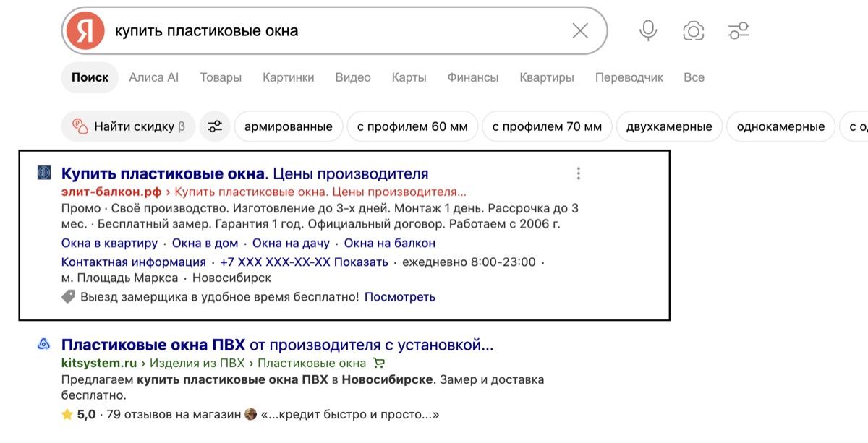
Task: Open the Окна на балкон sitelink
Action: (390, 243)
